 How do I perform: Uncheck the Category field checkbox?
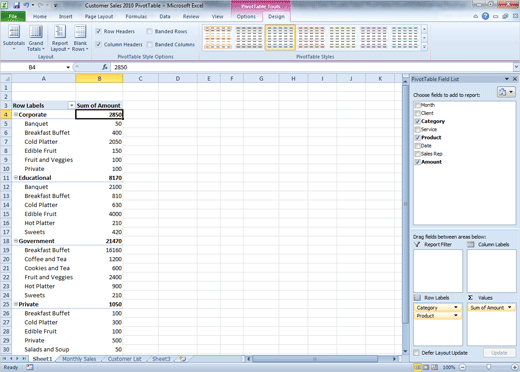pyautogui.click(x=417, y=121)
